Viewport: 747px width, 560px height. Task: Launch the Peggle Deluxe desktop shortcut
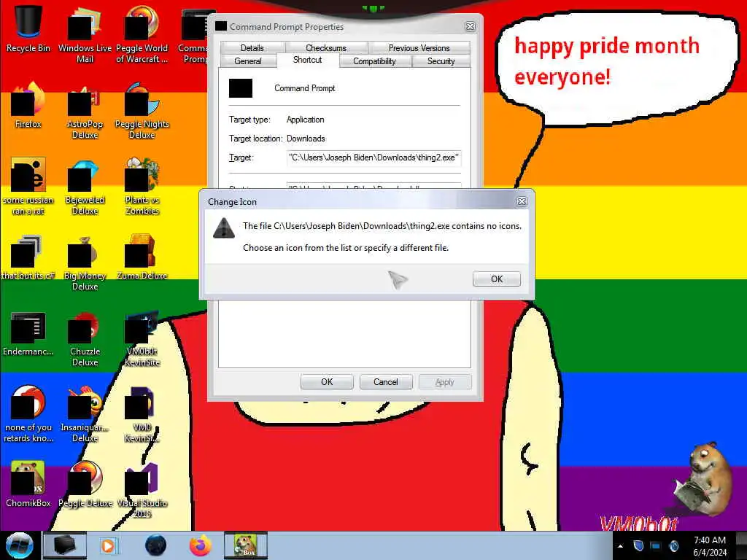85,484
